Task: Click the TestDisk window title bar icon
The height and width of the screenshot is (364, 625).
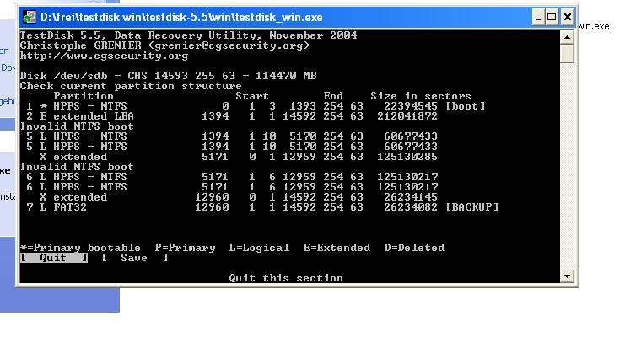Action: (29, 17)
